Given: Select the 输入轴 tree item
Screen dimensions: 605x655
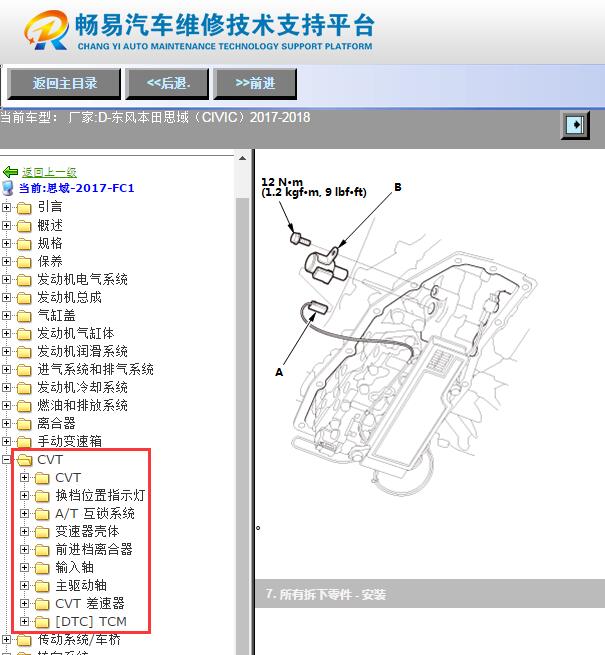Looking at the screenshot, I should (x=74, y=567).
